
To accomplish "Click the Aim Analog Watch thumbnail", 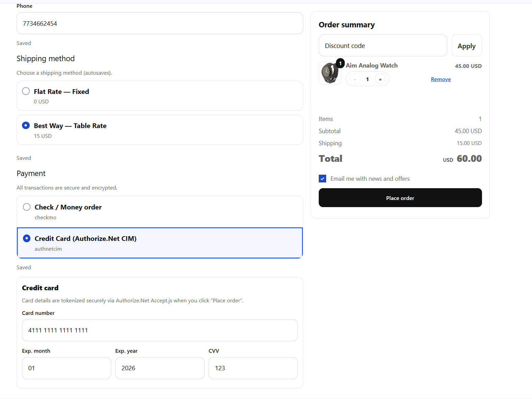I will point(330,73).
